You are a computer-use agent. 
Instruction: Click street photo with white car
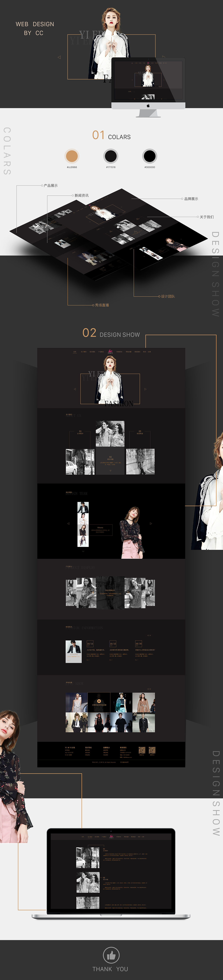[x=80, y=462]
